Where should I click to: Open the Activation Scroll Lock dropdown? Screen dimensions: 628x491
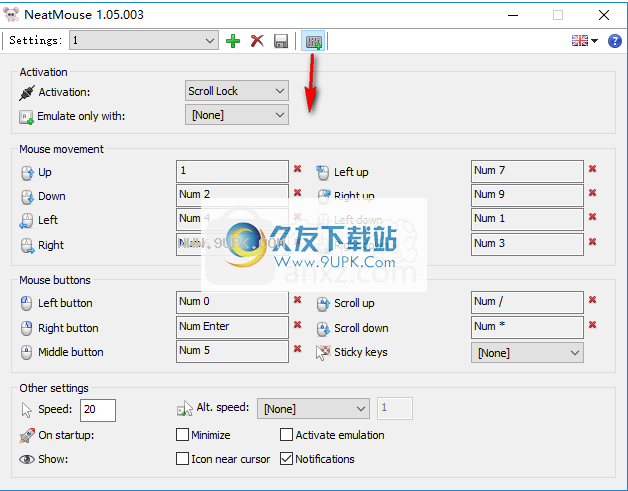[237, 91]
